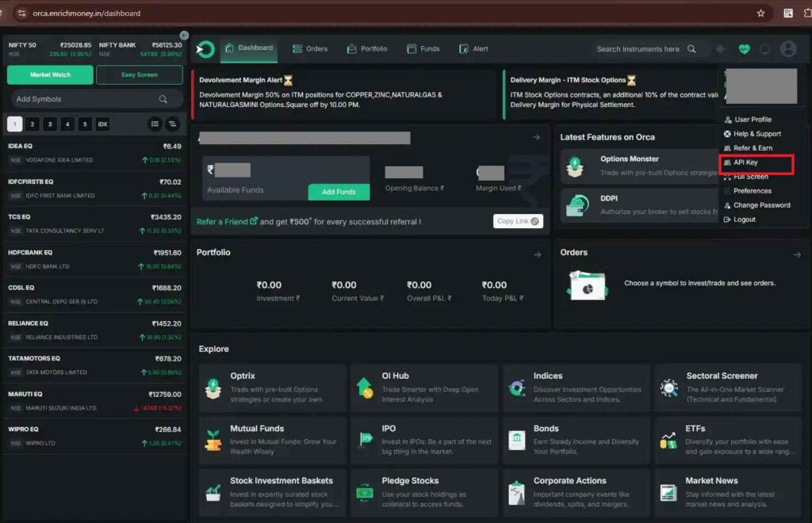Select watchlist number 3
The image size is (812, 523).
click(x=50, y=124)
